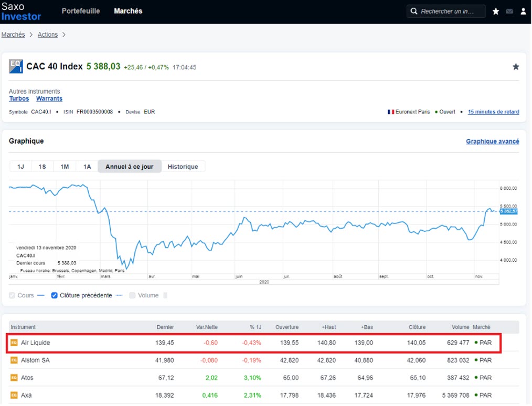Toggle the Clôture précédente checkbox
Screen dimensions: 532x406
[x=54, y=295]
